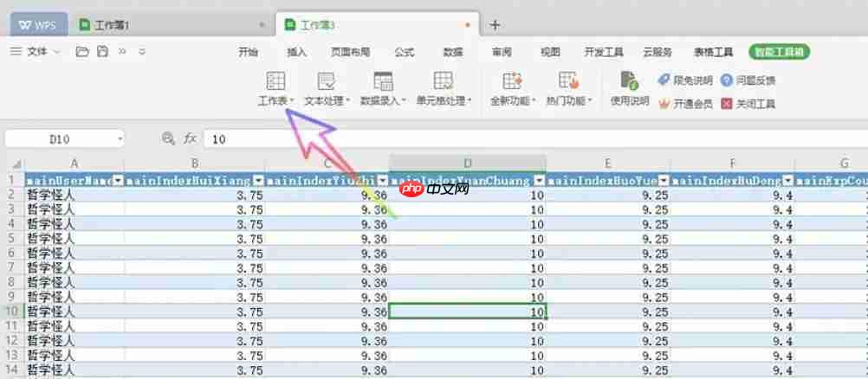Viewport: 868px width, 379px height.
Task: Click the formula bar containing 10
Action: pos(534,138)
